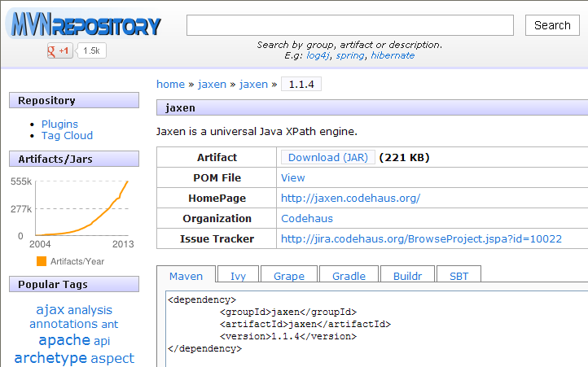
Task: Click the apache popular tag
Action: pyautogui.click(x=64, y=340)
